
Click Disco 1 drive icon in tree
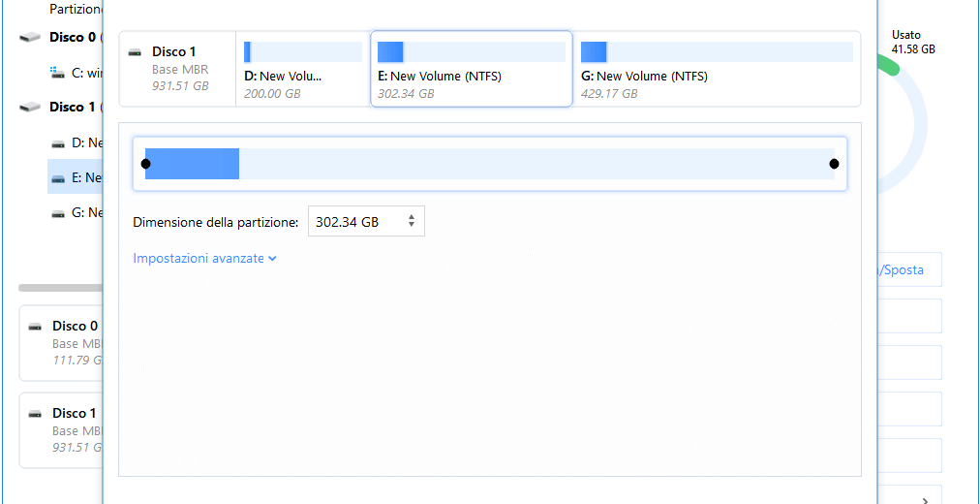point(30,108)
